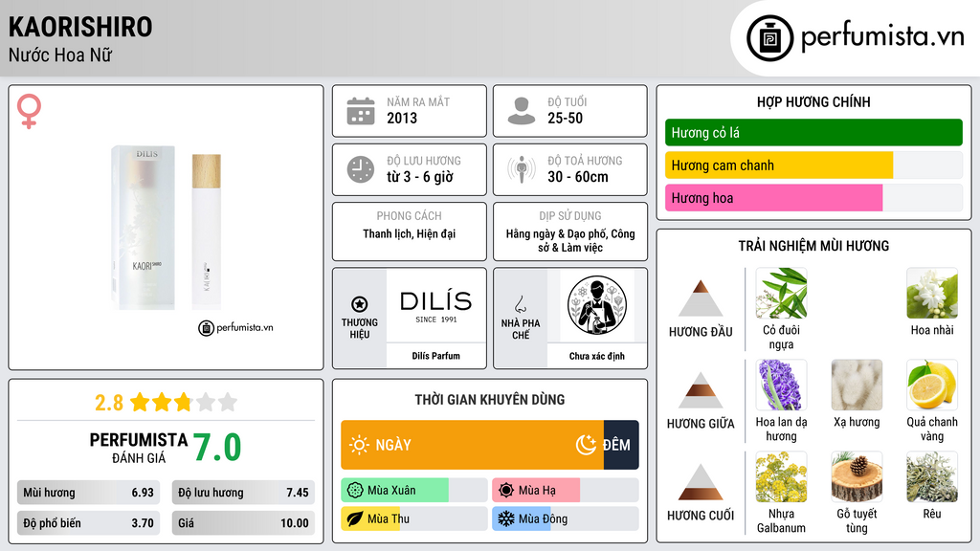Click the orange Ngày time bar

coord(472,445)
